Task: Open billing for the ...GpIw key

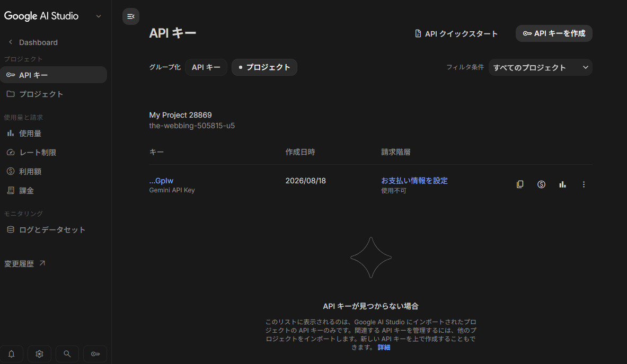Action: coord(541,184)
